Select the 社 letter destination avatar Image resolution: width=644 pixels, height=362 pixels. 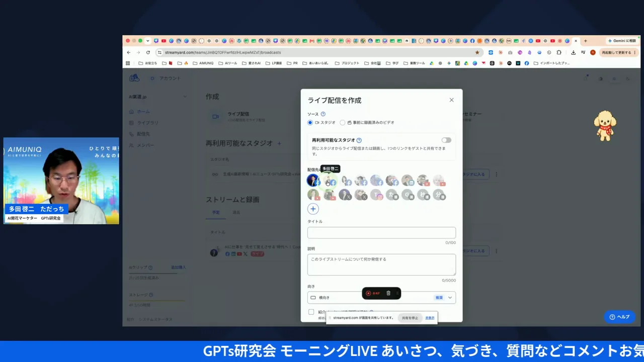tap(424, 194)
